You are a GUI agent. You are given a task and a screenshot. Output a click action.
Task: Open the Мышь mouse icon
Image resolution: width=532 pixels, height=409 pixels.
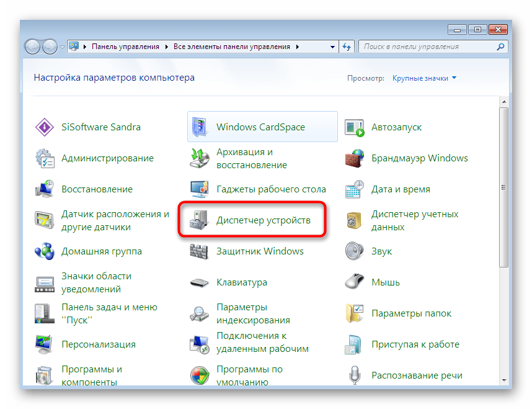click(355, 281)
